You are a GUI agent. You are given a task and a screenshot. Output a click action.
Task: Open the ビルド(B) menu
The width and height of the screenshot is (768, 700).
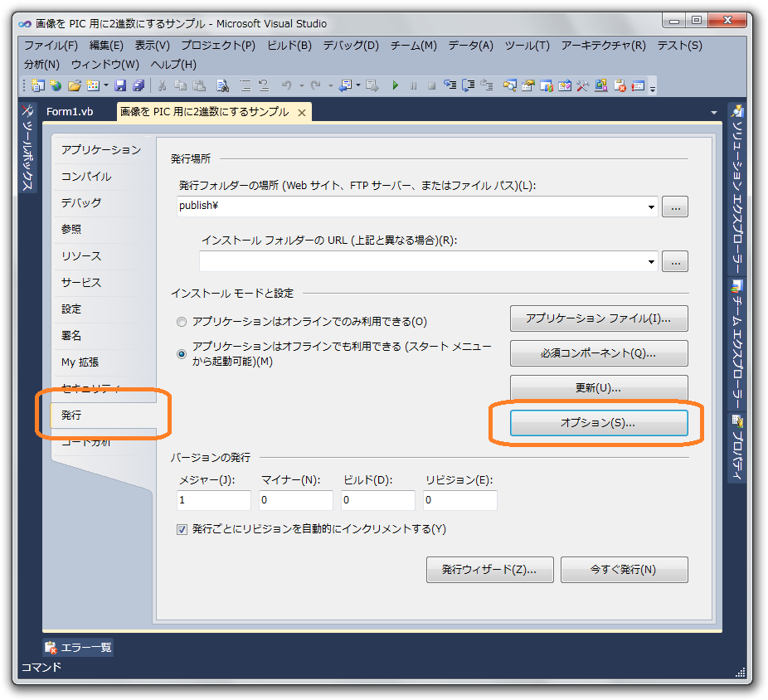click(x=289, y=46)
